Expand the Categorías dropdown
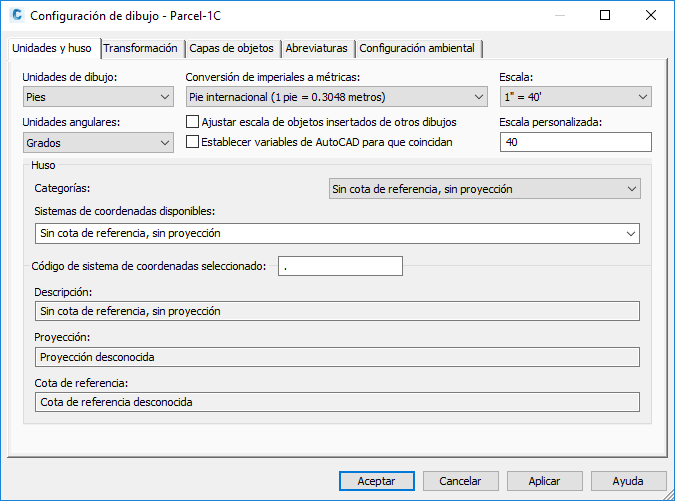 tap(485, 189)
